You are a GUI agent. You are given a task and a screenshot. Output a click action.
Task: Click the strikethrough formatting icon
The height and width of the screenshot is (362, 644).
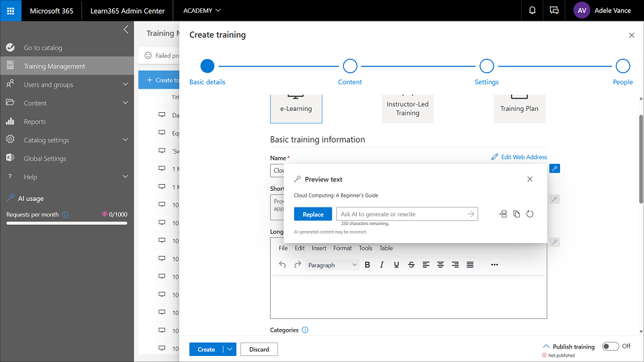coord(411,265)
